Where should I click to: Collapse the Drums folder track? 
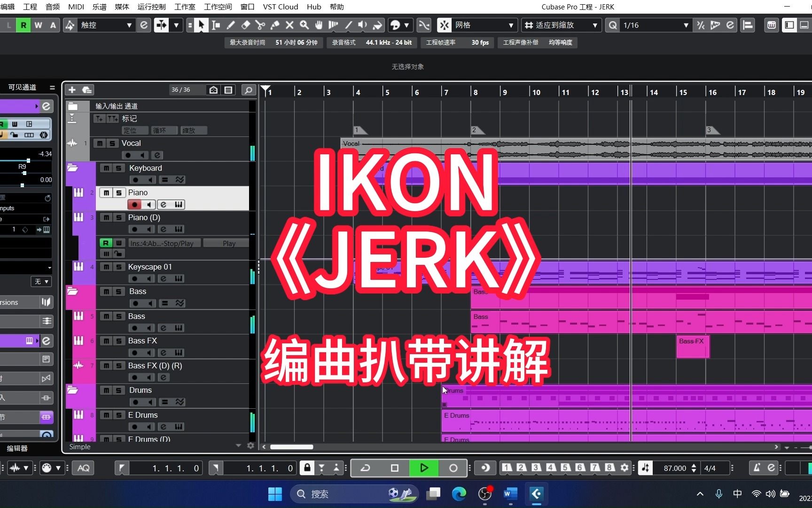click(x=72, y=389)
